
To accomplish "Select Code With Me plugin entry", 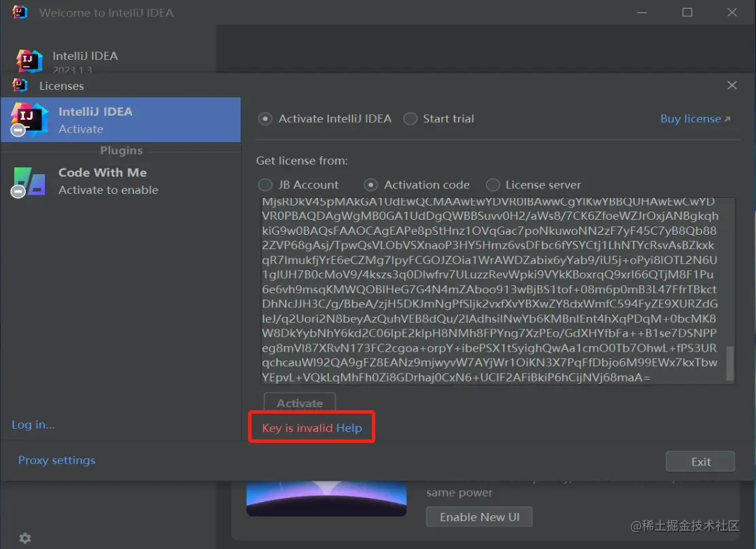I will [120, 182].
